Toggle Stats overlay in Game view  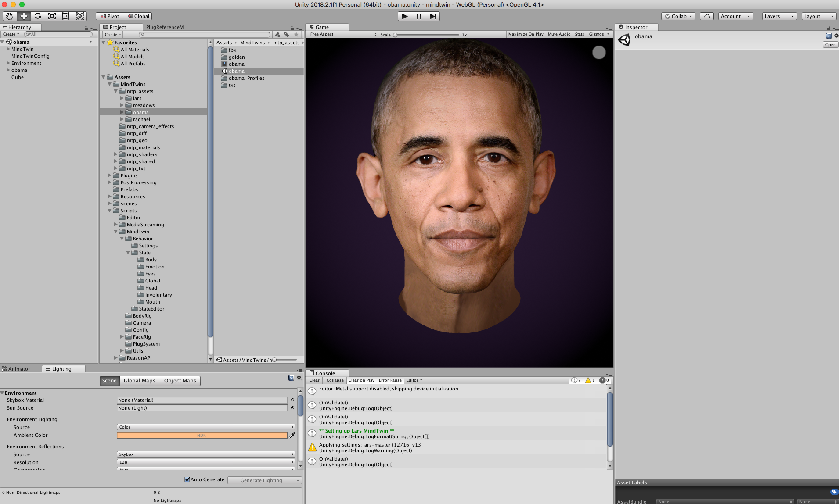[580, 34]
